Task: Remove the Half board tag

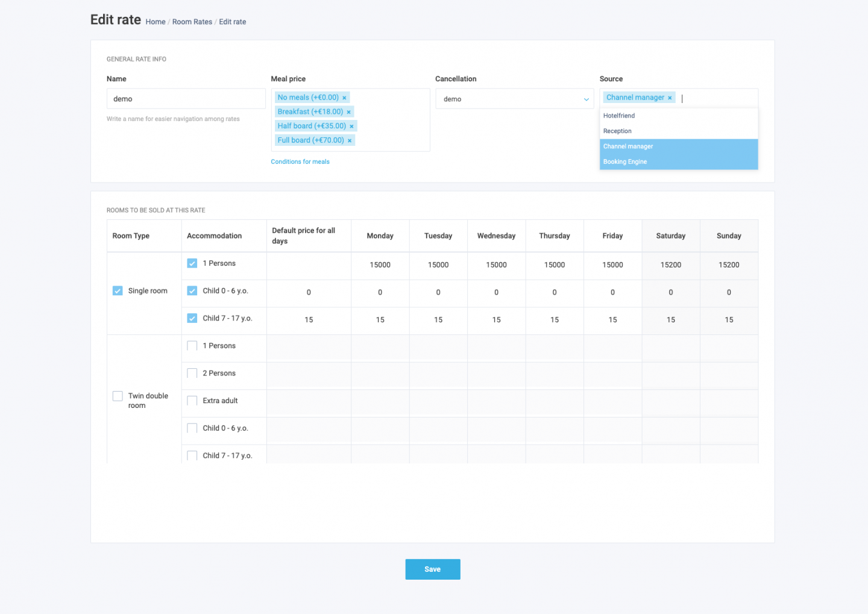Action: 351,127
